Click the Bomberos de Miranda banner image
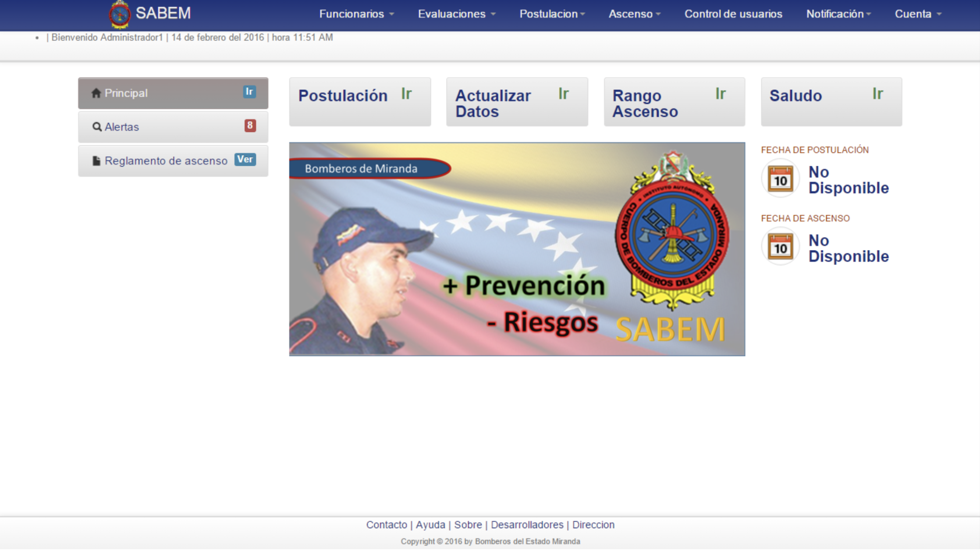Screen dimensions: 980x550 (516, 248)
